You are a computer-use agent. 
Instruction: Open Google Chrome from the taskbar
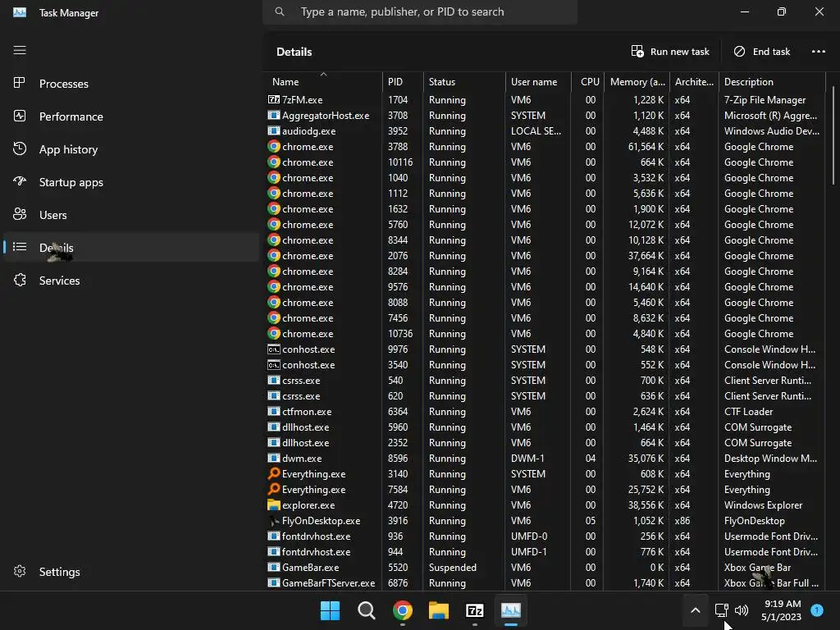[x=402, y=610]
